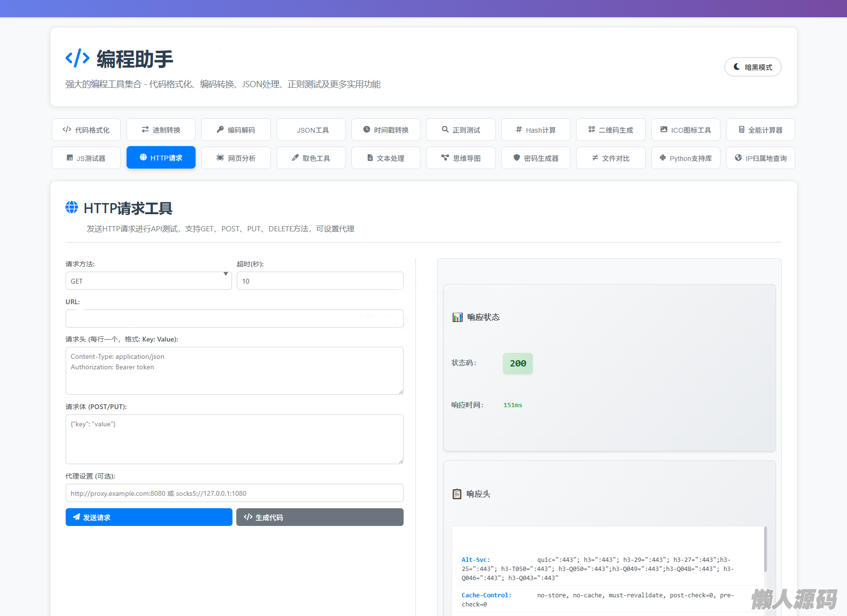Open the 时间戳转换 timestamp converter

tap(386, 130)
